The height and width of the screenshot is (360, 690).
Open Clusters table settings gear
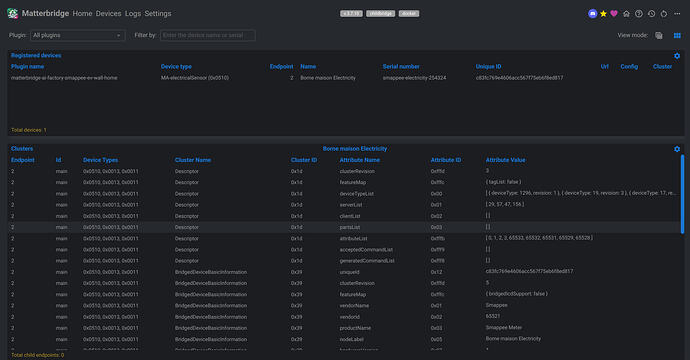[x=677, y=149]
